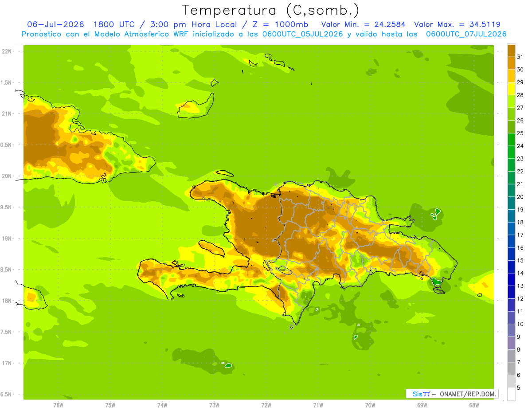Click the '27' label on color scale
The width and height of the screenshot is (532, 411).
coord(520,108)
